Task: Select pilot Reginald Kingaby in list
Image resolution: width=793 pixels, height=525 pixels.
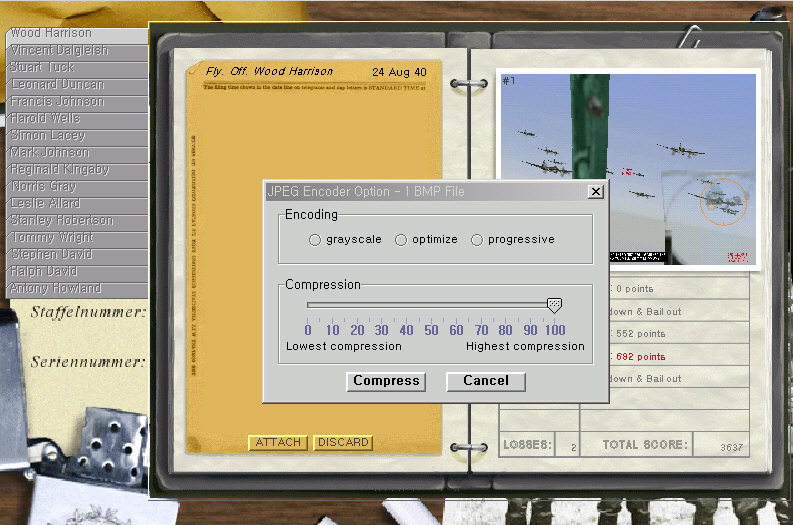Action: coord(77,169)
